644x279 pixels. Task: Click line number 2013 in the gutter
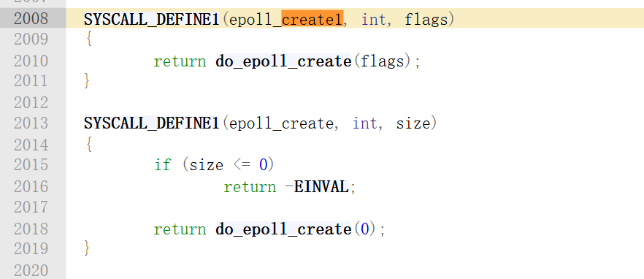coord(31,123)
